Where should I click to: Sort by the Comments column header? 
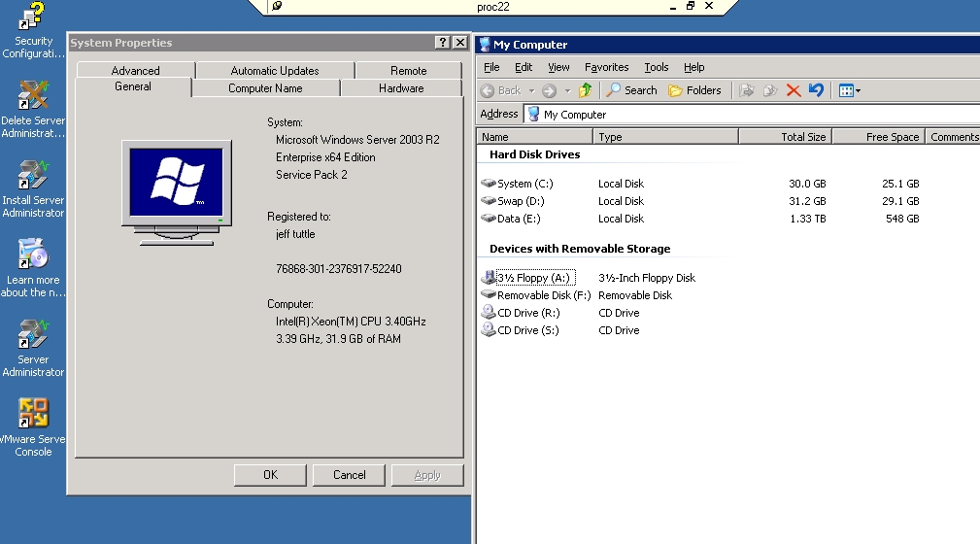click(x=953, y=137)
